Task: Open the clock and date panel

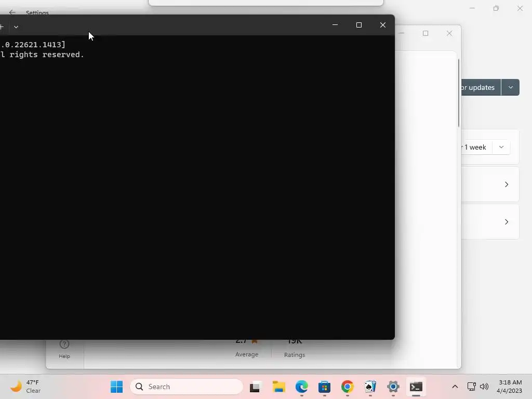Action: [510, 387]
